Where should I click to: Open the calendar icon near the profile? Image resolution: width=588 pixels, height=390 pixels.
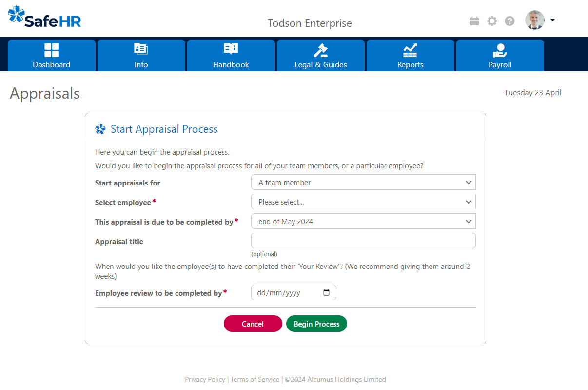pyautogui.click(x=474, y=21)
